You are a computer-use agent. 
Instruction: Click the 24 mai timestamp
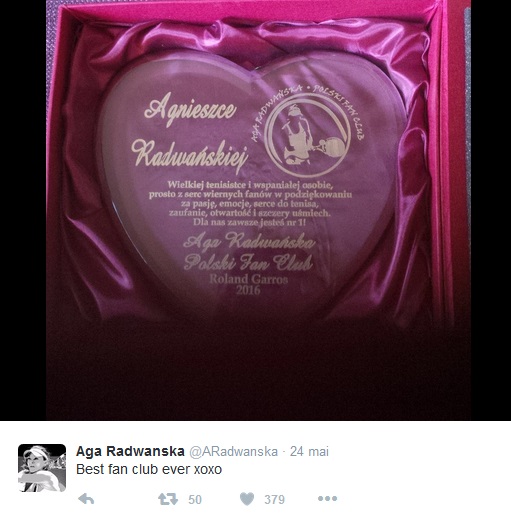click(309, 451)
